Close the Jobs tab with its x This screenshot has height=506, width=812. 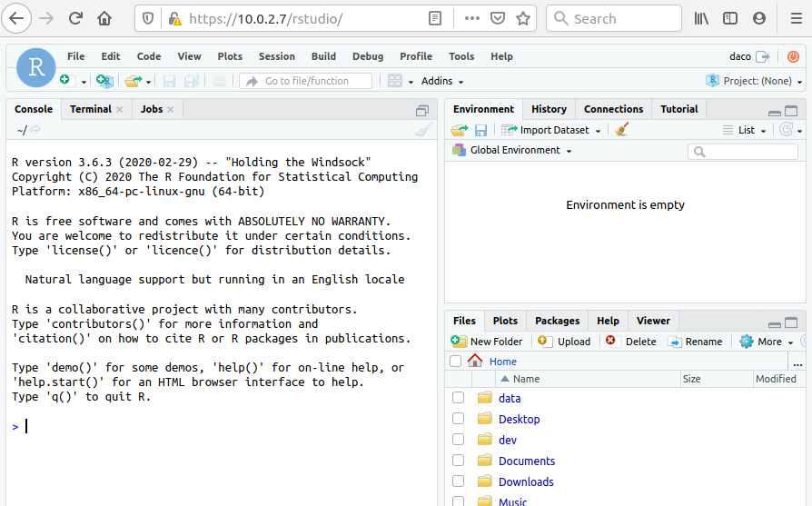(171, 109)
